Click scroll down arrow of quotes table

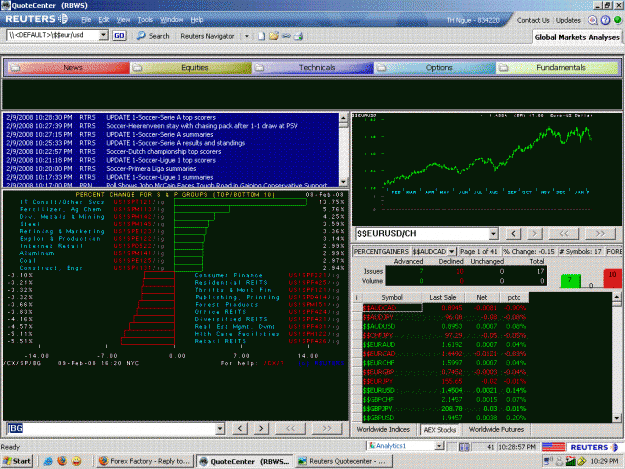617,418
